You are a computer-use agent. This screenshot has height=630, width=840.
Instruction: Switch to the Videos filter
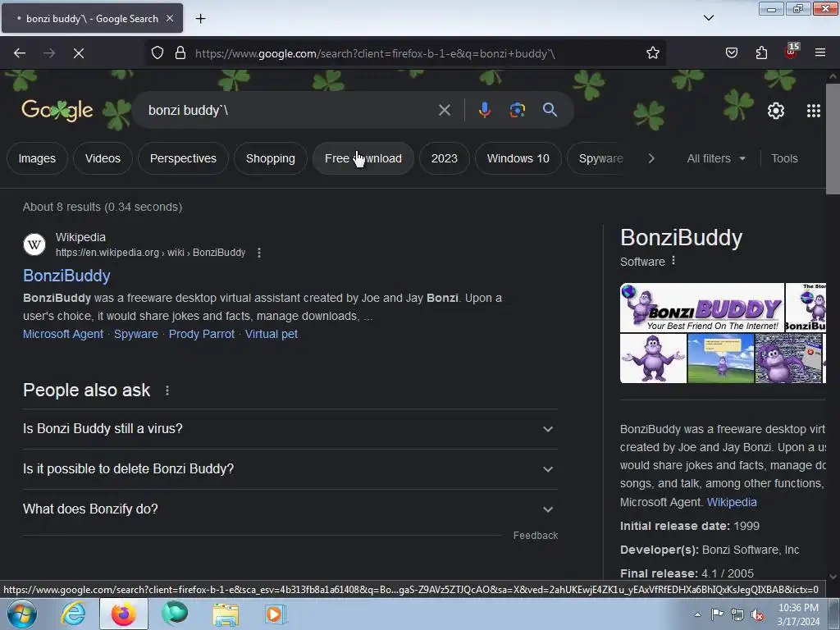103,158
